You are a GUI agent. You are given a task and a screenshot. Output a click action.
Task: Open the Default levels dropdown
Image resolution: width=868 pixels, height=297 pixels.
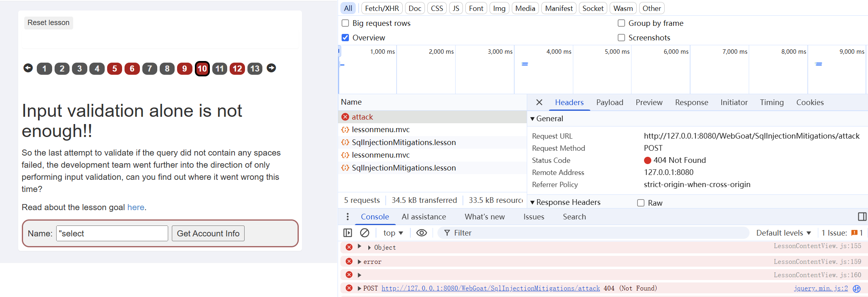click(x=783, y=233)
